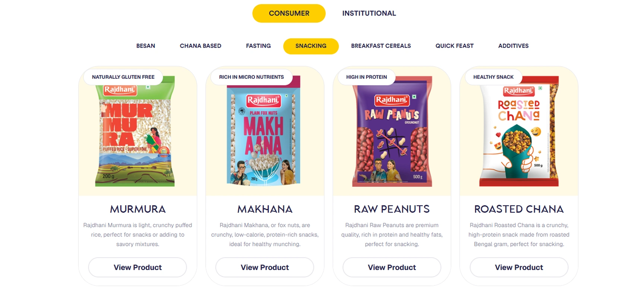644x291 pixels.
Task: View Product for Makhana
Action: click(x=265, y=267)
